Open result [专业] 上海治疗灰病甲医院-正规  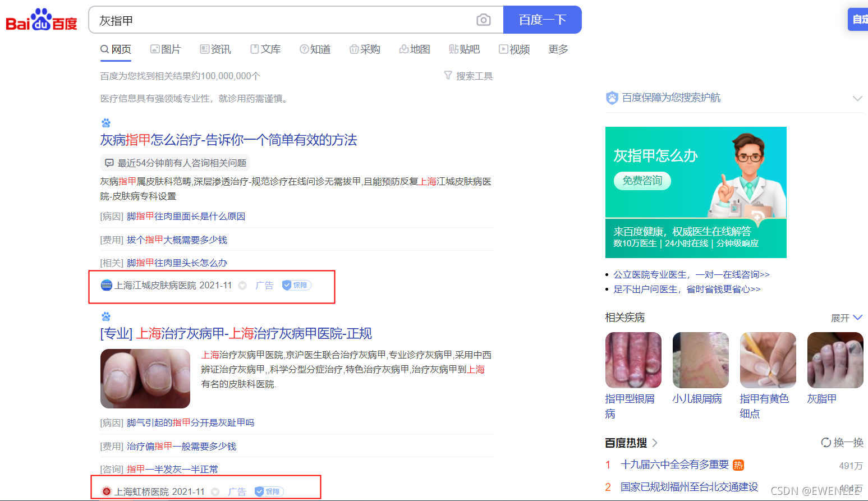tap(236, 333)
